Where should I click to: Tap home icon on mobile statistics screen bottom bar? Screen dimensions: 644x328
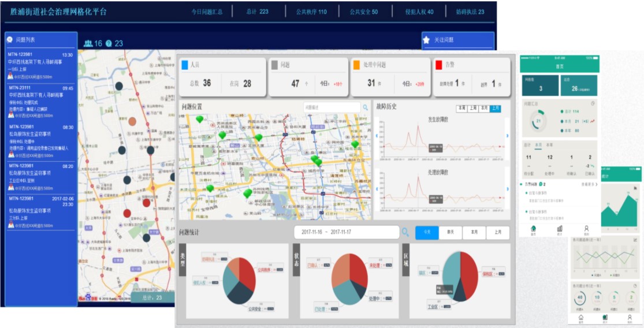pos(580,317)
